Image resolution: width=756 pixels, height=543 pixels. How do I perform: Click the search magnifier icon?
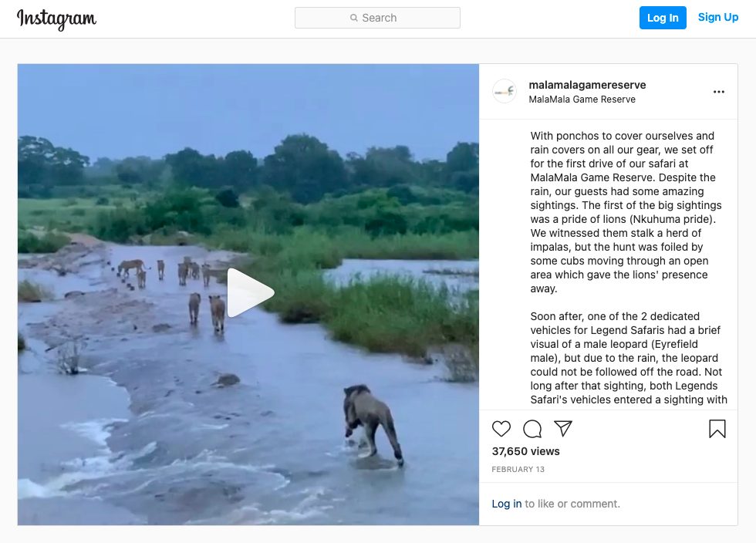pos(354,18)
